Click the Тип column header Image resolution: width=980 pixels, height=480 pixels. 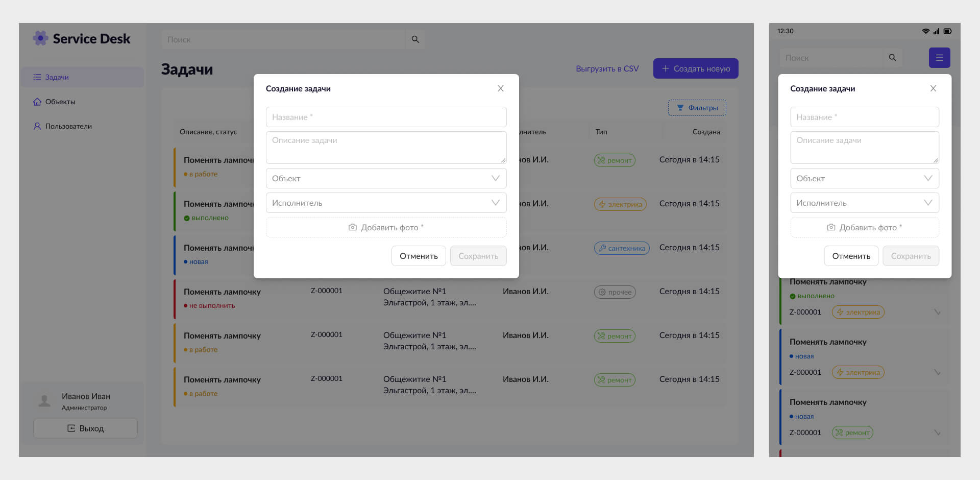point(601,132)
